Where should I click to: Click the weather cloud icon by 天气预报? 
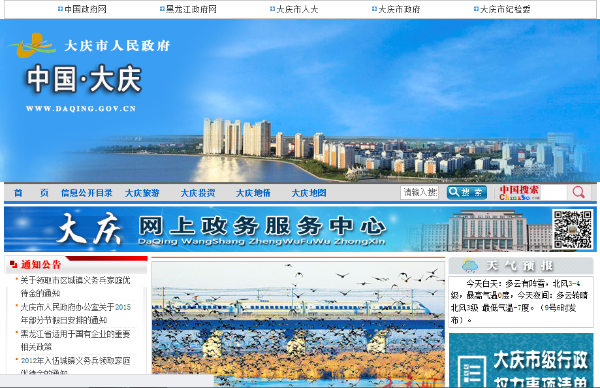point(469,266)
